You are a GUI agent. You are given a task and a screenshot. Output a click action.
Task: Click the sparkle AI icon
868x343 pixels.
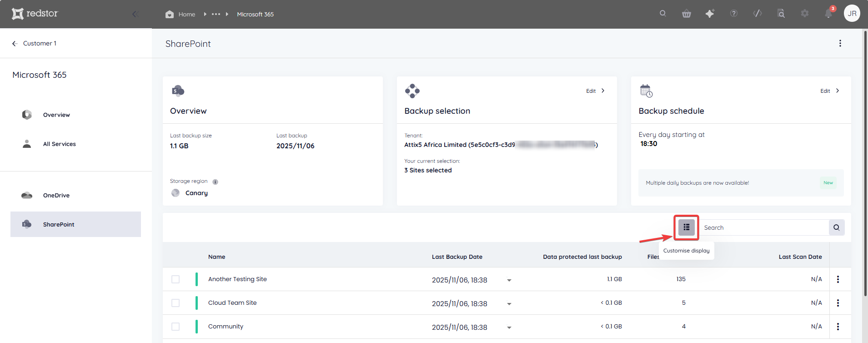pyautogui.click(x=710, y=14)
